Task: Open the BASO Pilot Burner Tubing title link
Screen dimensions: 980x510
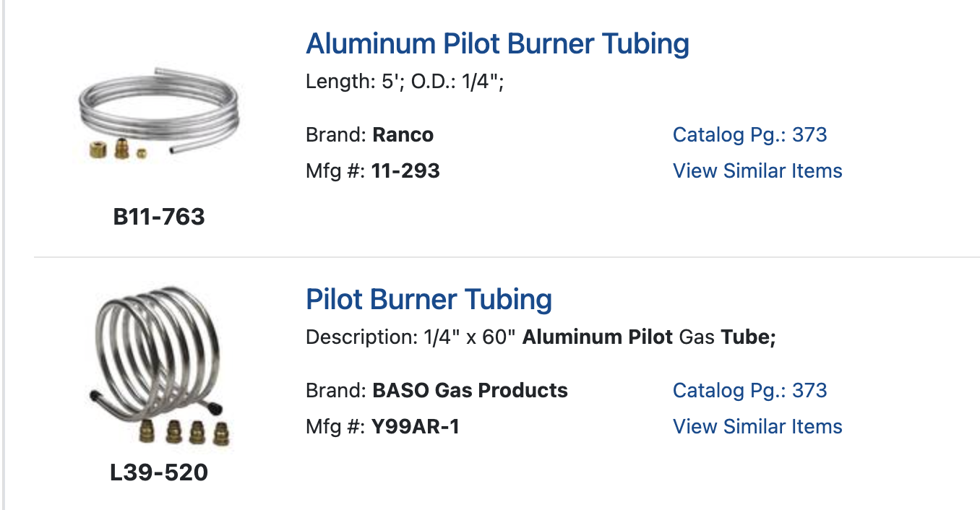Action: tap(429, 300)
